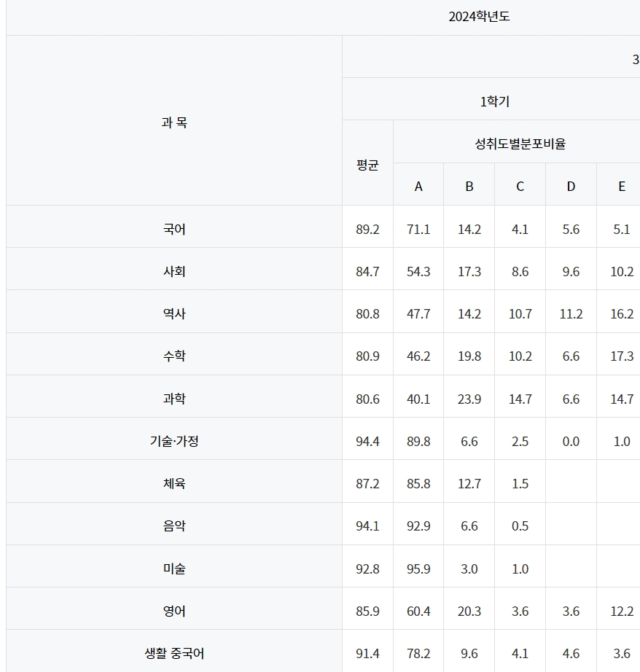640x672 pixels.
Task: Click grade column header E
Action: point(622,187)
